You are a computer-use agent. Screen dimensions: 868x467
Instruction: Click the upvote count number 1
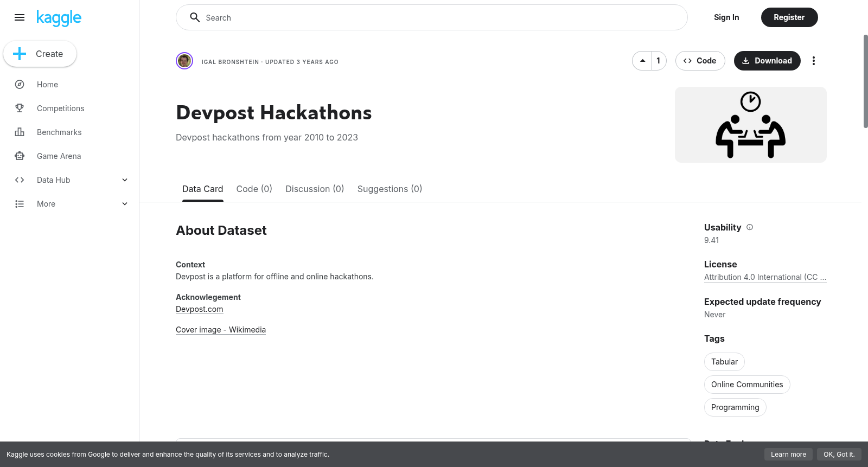point(659,61)
